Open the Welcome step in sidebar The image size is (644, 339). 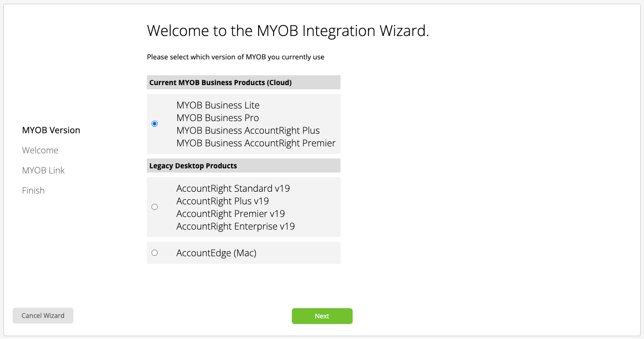(x=40, y=150)
